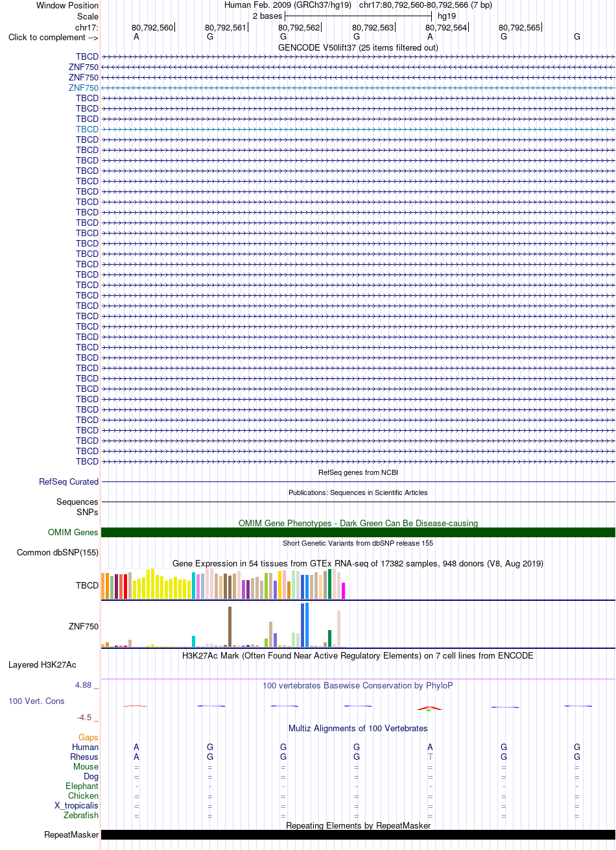Click 'Click to complement -->' label
This screenshot has width=616, height=850.
tap(53, 38)
